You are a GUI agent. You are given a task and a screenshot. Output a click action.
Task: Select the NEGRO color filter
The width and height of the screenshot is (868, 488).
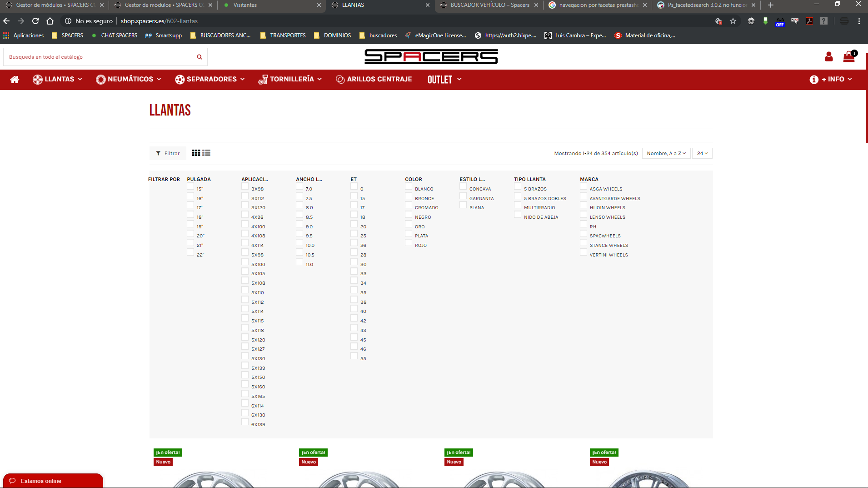[409, 215]
